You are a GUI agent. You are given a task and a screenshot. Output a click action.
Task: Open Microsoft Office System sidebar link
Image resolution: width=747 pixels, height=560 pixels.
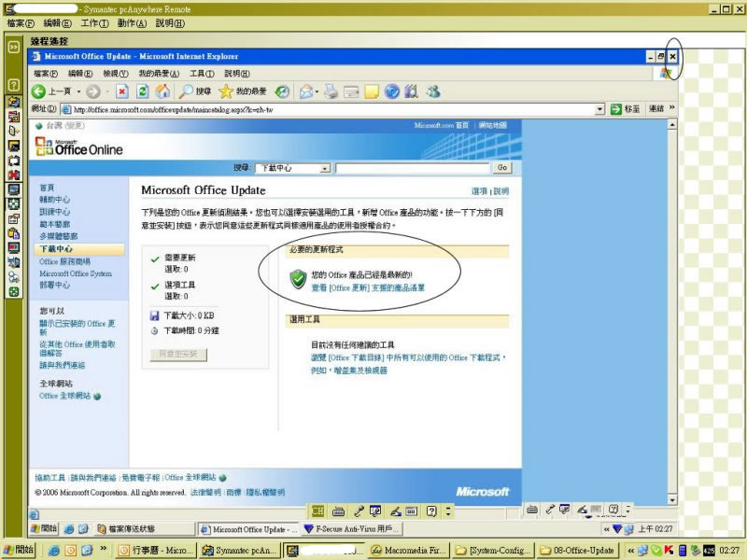coord(76,273)
